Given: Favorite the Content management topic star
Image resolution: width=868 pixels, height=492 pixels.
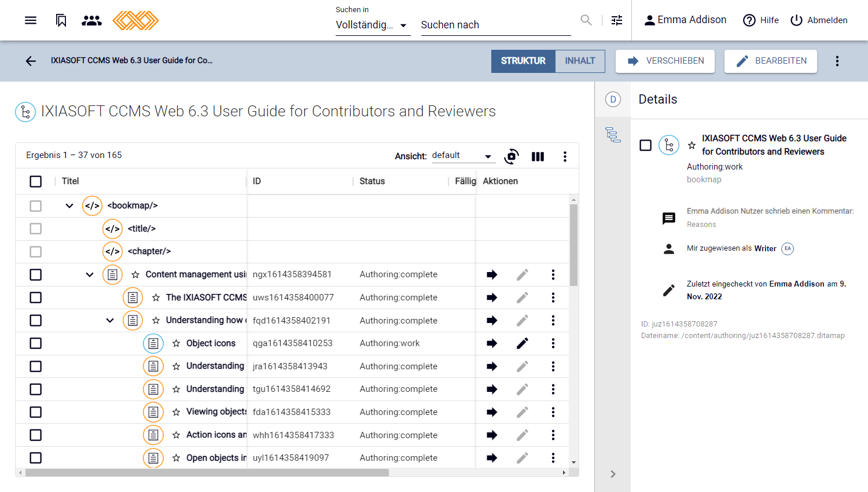Looking at the screenshot, I should point(135,274).
